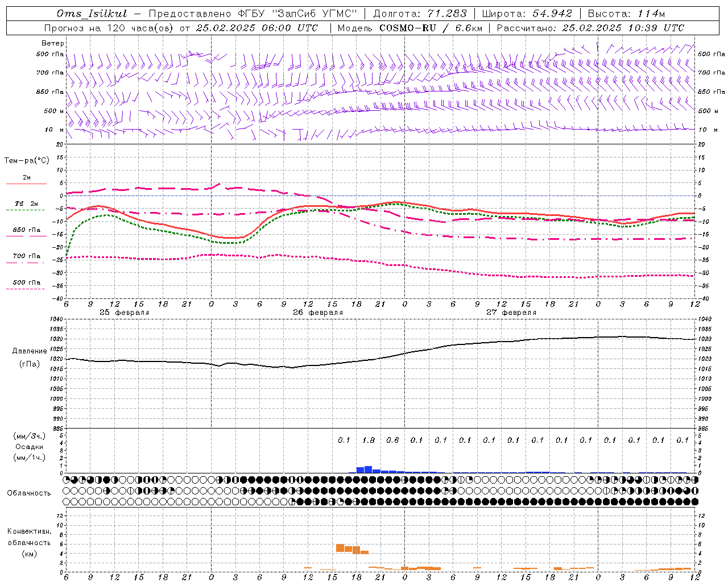This screenshot has height=582, width=728.
Task: Click the '2м' temperature legend entry
Action: tap(27, 178)
